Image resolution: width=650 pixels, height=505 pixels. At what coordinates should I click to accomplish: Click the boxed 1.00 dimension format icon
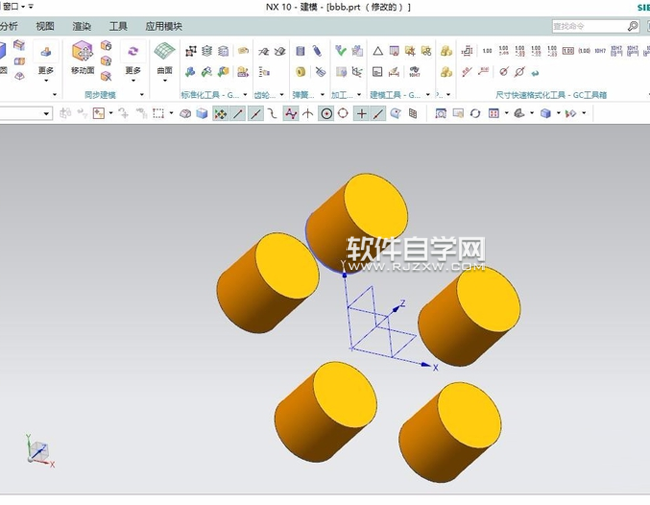[x=568, y=51]
